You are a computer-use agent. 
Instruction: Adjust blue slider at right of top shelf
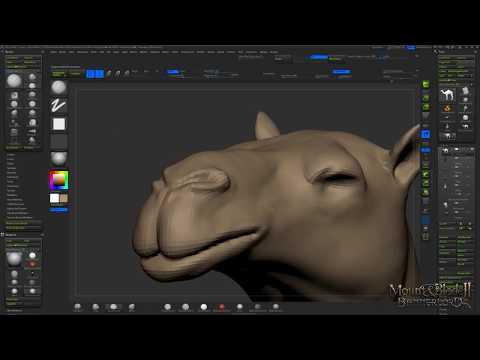tap(341, 72)
